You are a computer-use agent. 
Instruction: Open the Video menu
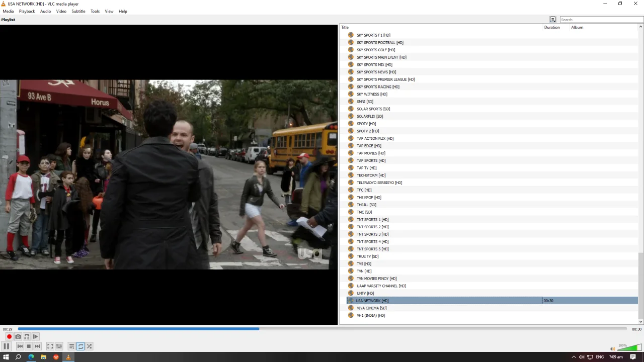61,11
